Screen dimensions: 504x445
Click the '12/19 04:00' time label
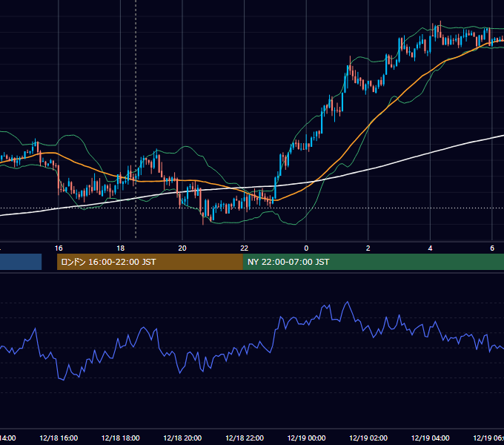tap(431, 438)
